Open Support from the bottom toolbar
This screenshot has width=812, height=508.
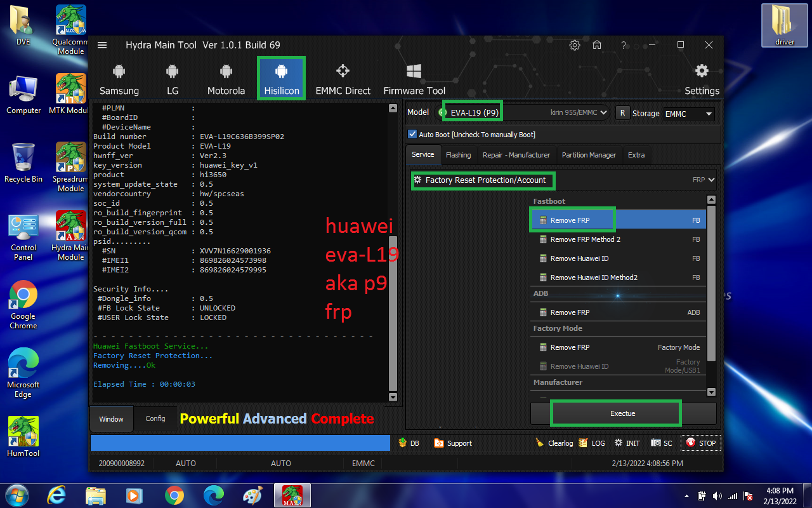(x=453, y=443)
